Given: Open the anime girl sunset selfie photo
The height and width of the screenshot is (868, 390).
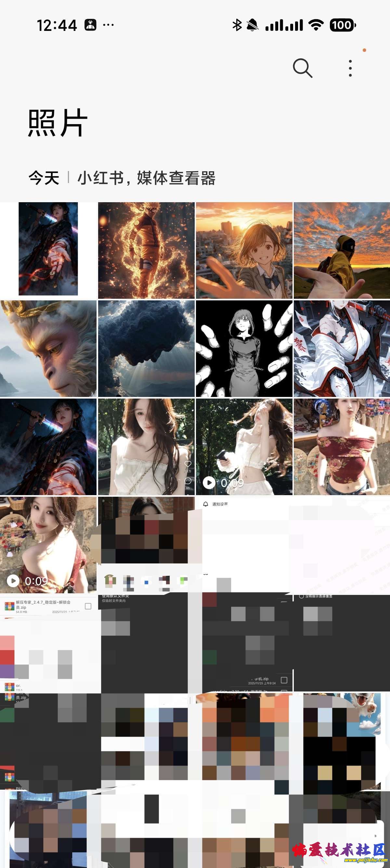Looking at the screenshot, I should (x=244, y=250).
